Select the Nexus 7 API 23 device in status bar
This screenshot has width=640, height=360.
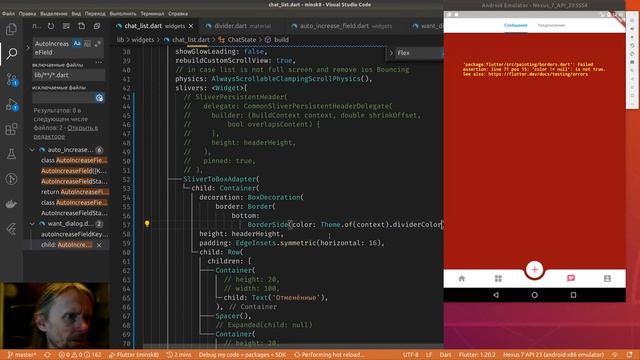pyautogui.click(x=553, y=355)
